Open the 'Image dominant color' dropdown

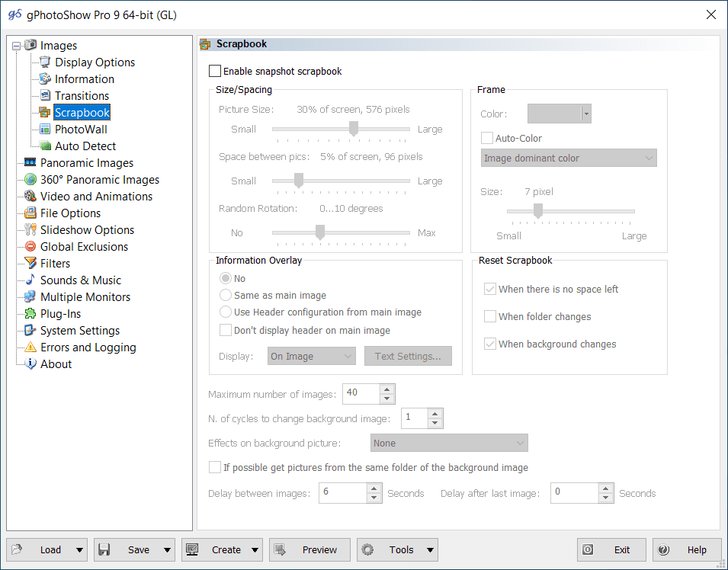569,158
